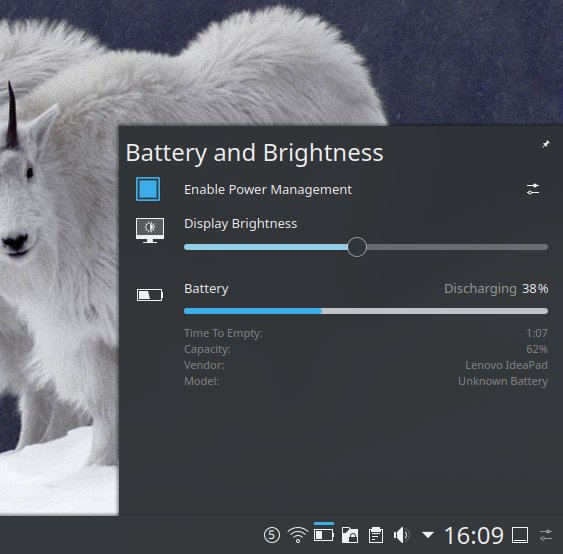Click the Show Desktop panel icon
563x554 pixels.
pyautogui.click(x=520, y=535)
